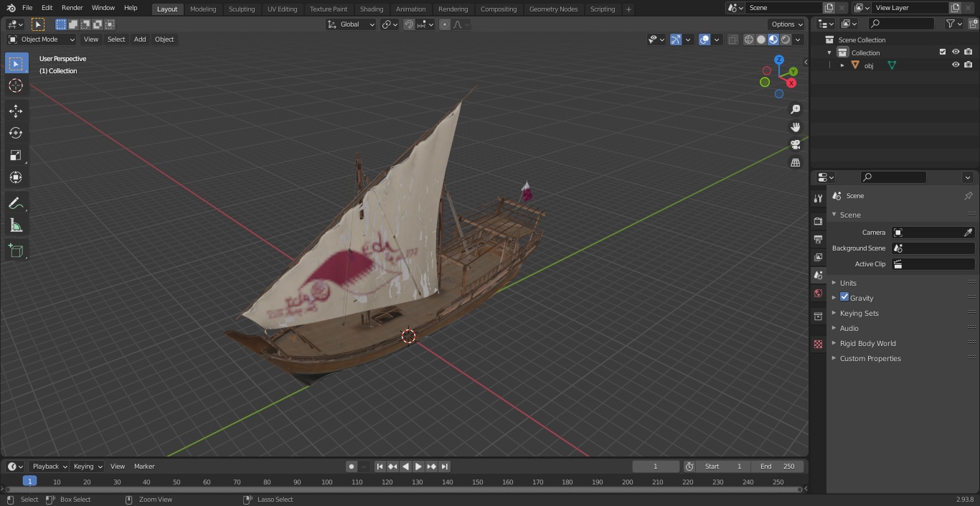Select the Cursor tool
Image resolution: width=980 pixels, height=506 pixels.
coord(16,85)
